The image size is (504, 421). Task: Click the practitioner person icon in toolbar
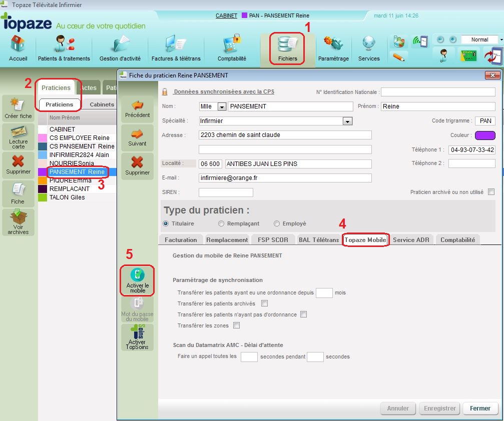443,55
